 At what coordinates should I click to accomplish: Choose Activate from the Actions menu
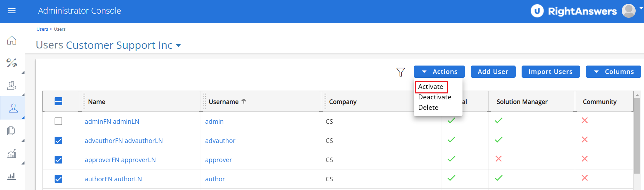coord(431,87)
